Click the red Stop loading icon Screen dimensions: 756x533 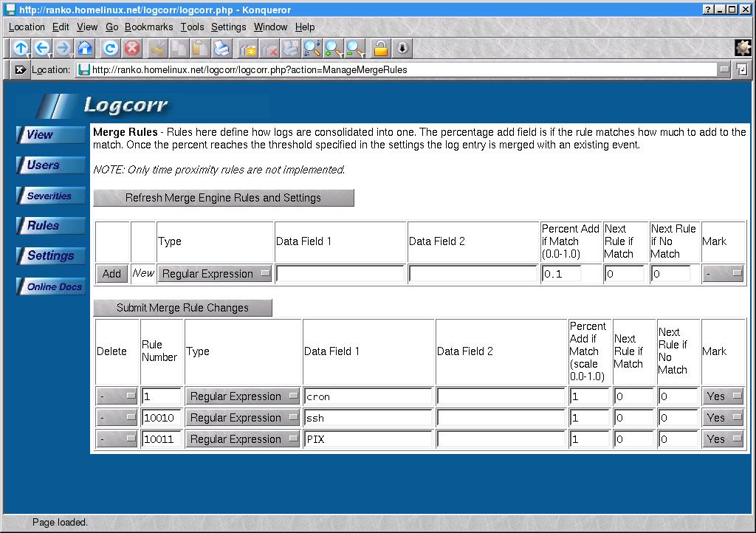tap(131, 49)
